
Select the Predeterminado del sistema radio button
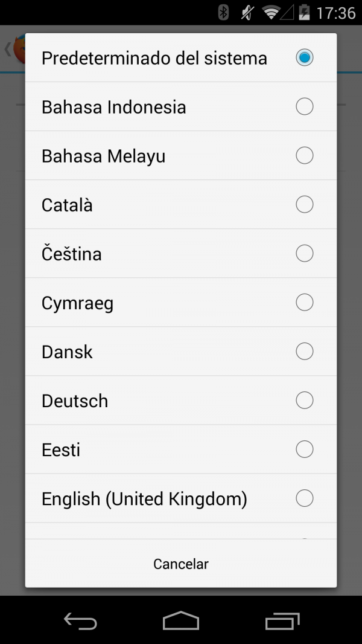pyautogui.click(x=305, y=58)
